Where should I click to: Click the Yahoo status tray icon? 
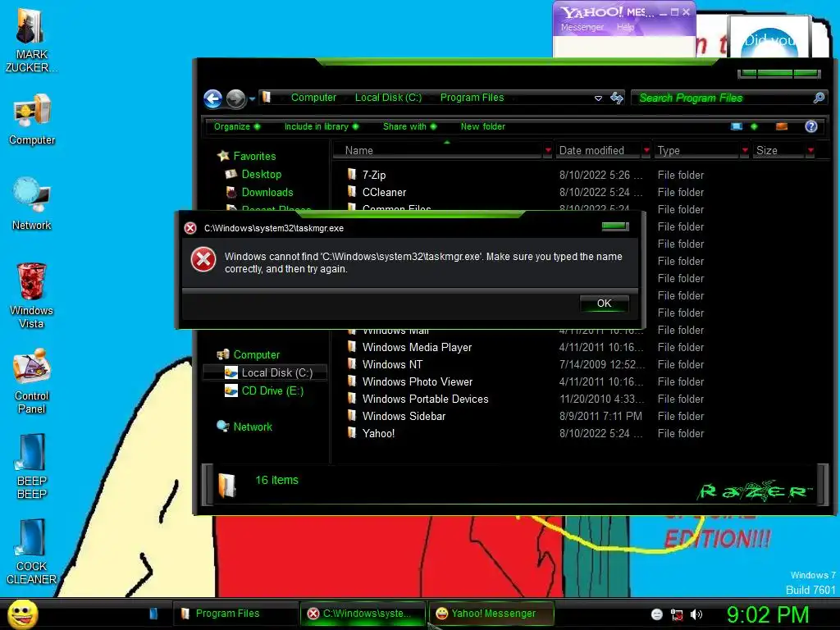click(657, 614)
